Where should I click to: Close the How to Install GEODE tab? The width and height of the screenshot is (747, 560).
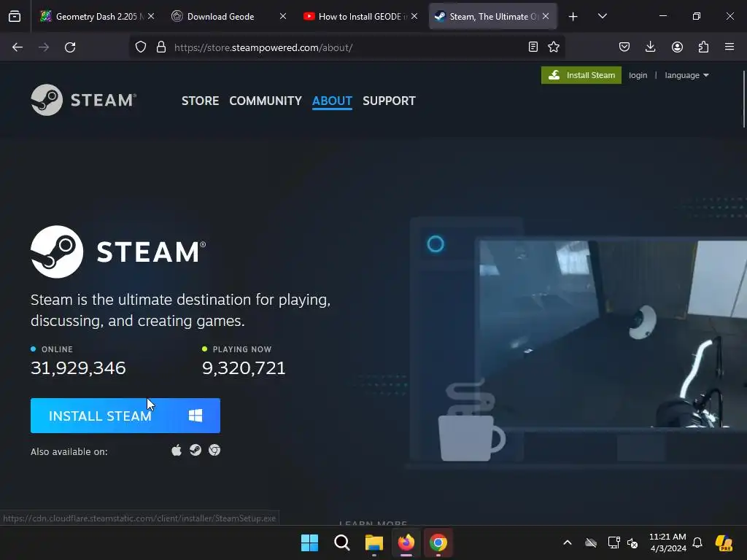414,16
